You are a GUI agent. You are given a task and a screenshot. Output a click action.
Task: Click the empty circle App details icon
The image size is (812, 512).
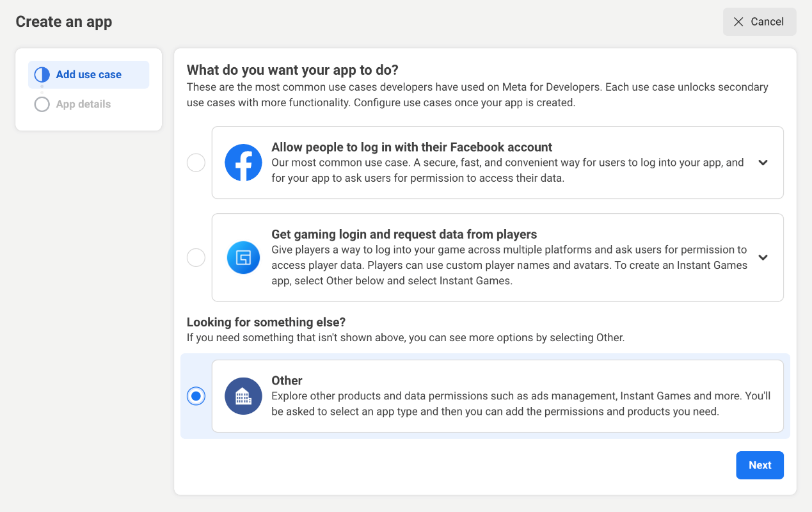coord(42,104)
